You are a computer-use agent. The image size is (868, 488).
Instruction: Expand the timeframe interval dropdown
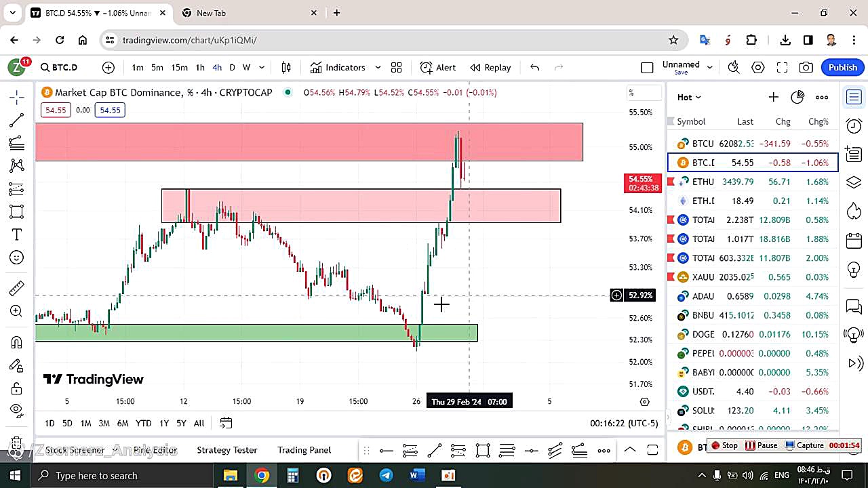[x=262, y=67]
